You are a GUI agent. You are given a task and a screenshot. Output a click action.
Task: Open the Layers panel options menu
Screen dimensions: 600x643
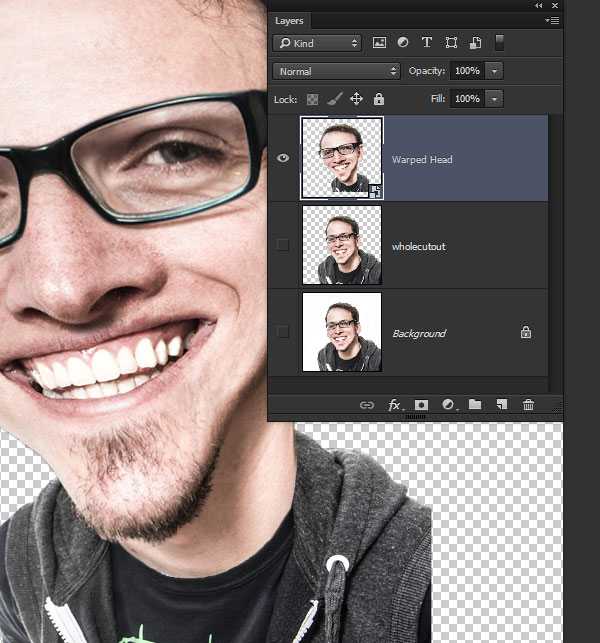pyautogui.click(x=552, y=20)
